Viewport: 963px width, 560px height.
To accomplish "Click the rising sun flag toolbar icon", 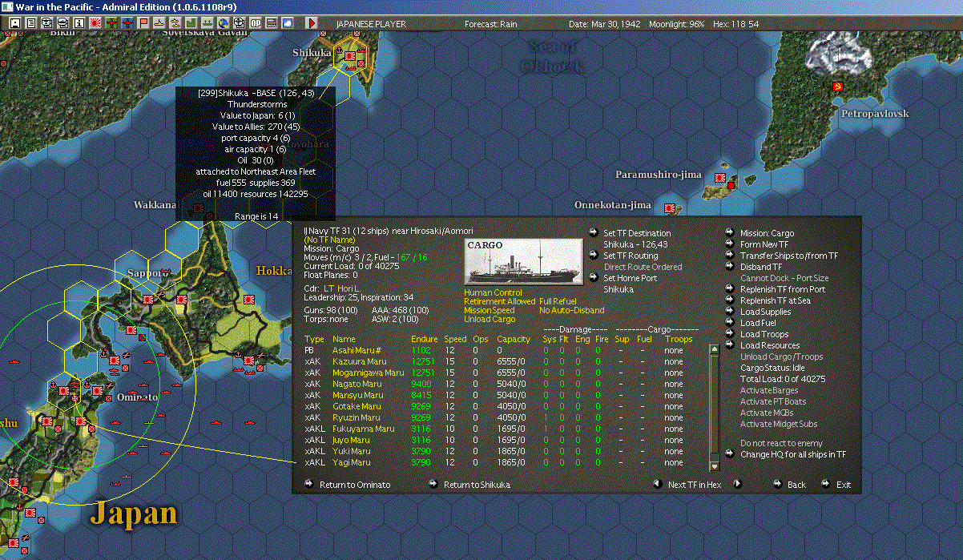I will (x=95, y=23).
